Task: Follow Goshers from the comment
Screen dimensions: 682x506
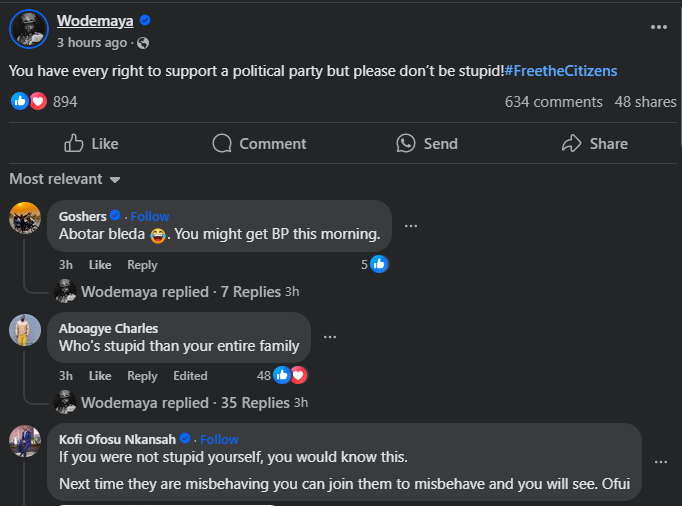Action: click(x=150, y=216)
